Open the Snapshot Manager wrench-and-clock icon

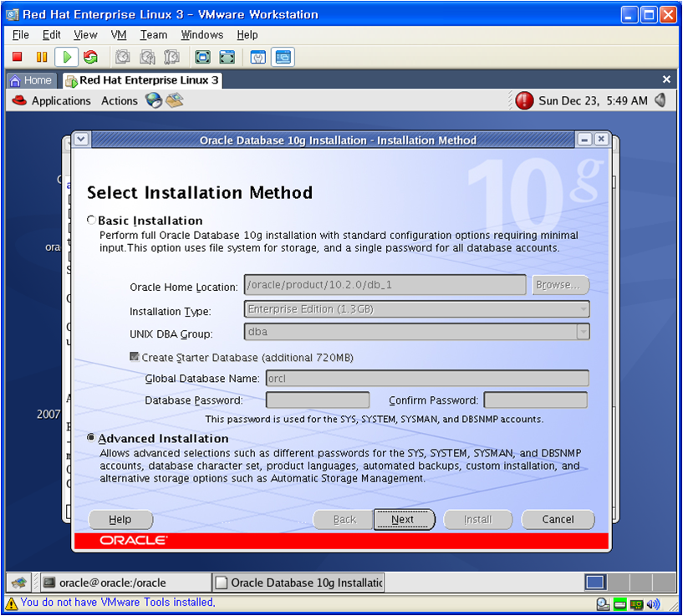[171, 57]
